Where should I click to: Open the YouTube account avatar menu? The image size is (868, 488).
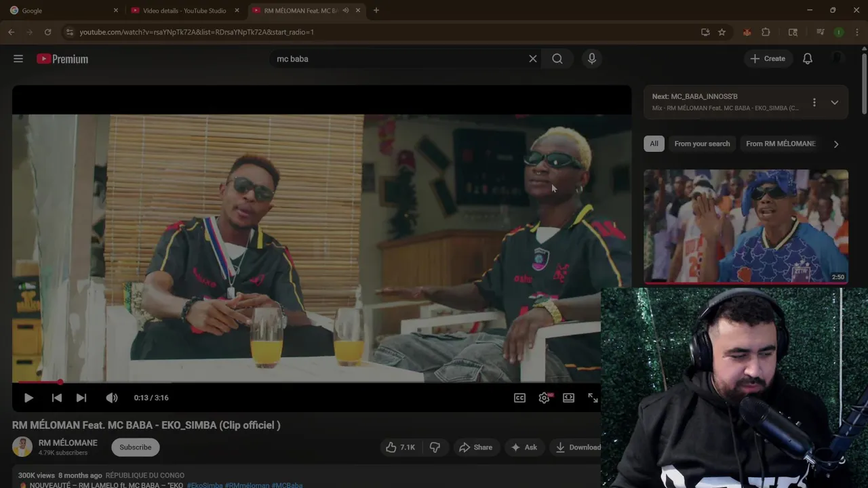(837, 59)
